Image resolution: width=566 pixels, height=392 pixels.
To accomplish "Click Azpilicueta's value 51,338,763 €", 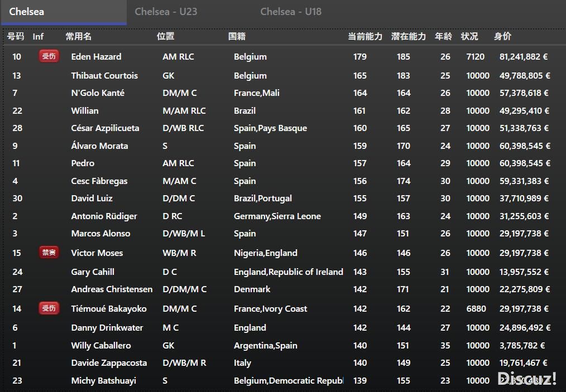I will point(524,128).
